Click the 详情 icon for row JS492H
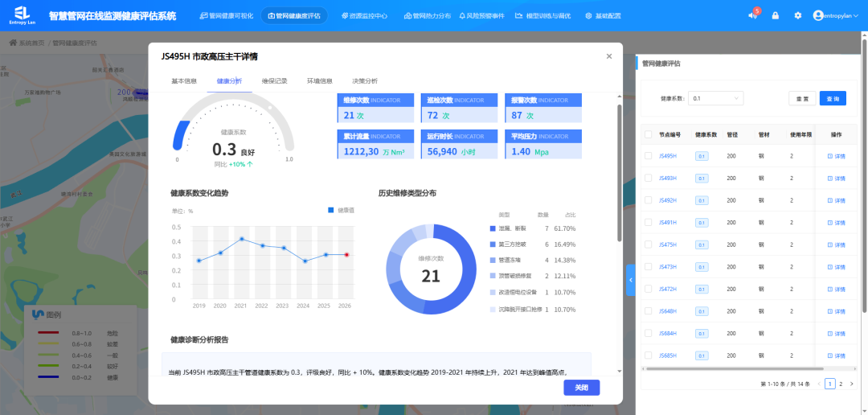Screen dimensions: 868x415 [829, 200]
